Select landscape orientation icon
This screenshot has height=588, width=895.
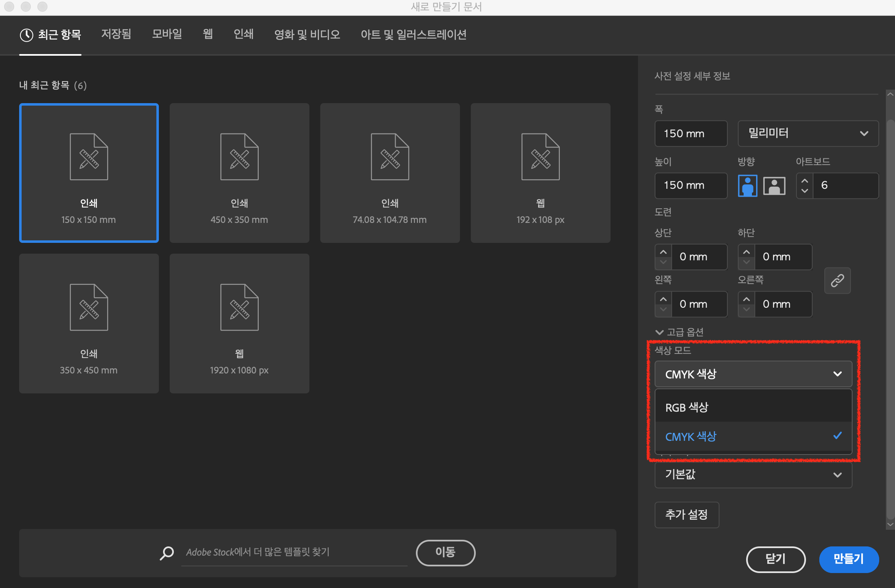[x=774, y=185]
